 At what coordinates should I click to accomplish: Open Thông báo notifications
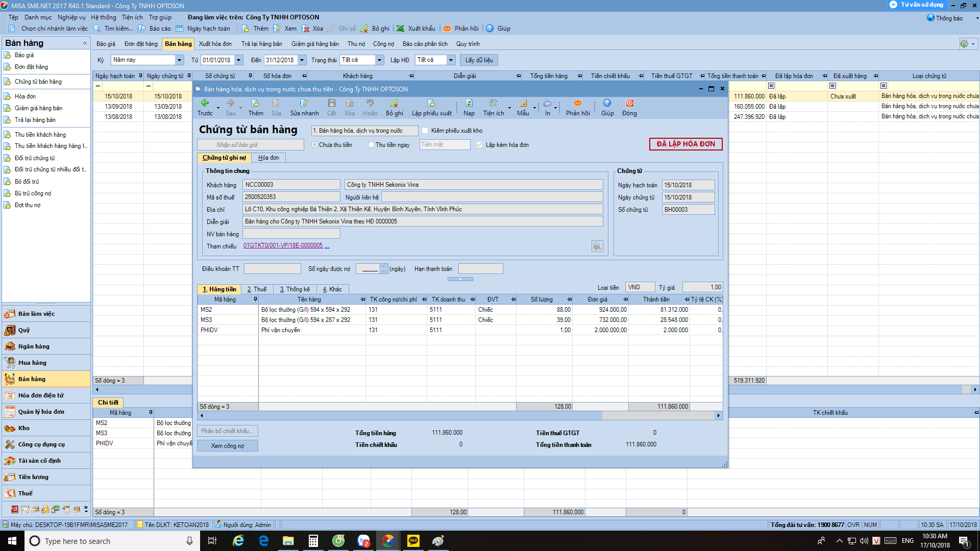[945, 18]
